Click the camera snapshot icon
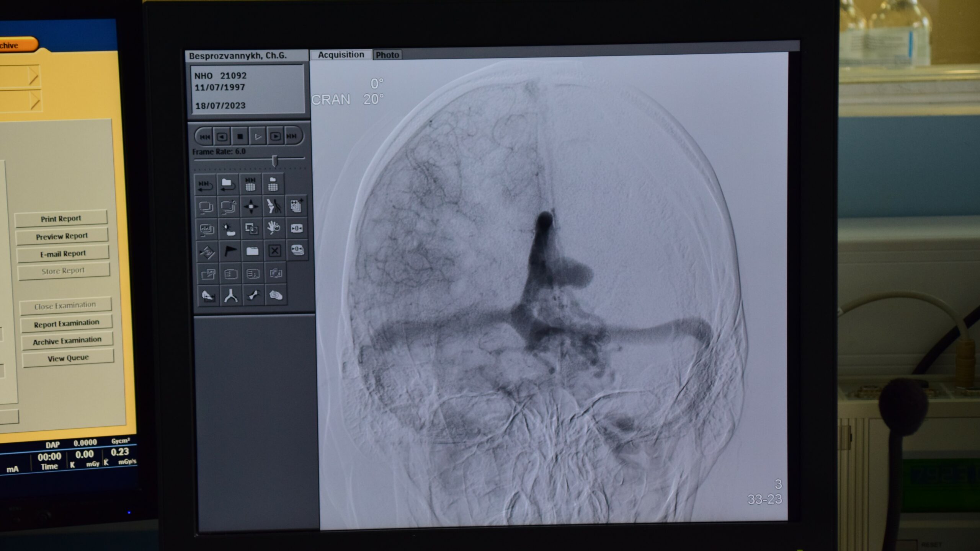980x551 pixels. point(276,273)
